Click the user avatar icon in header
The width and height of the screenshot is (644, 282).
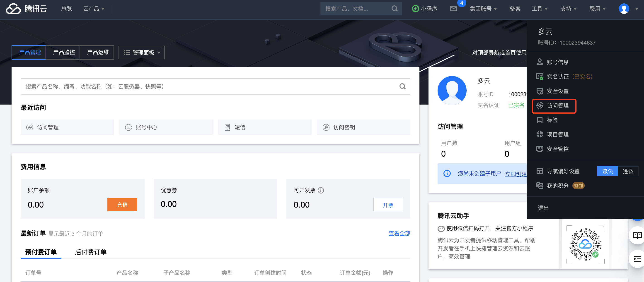(624, 9)
